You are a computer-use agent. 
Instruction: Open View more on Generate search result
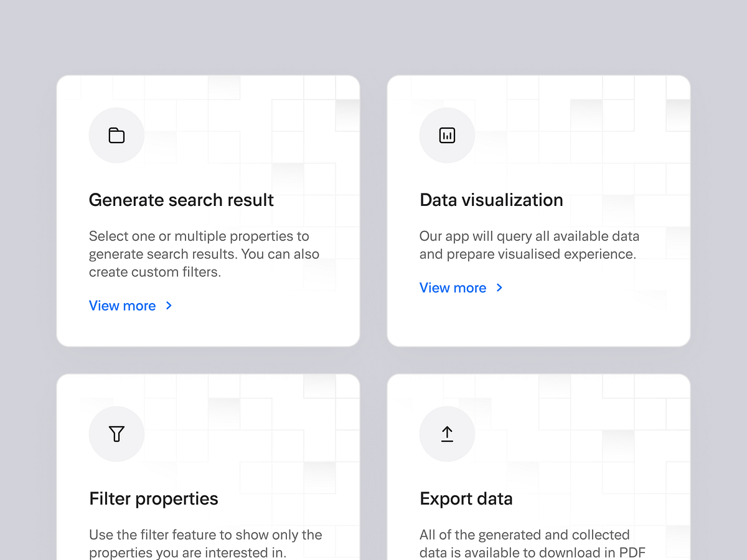(x=123, y=306)
